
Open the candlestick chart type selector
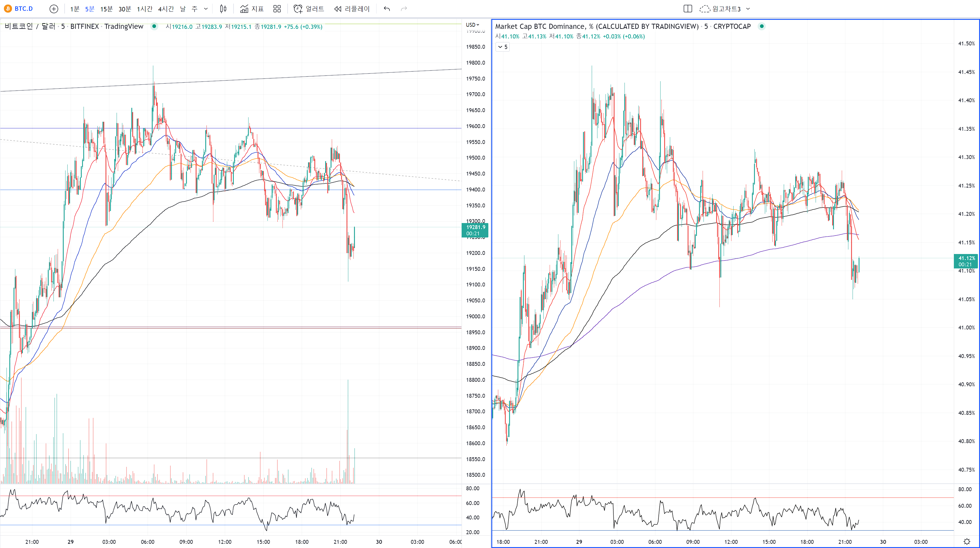tap(223, 9)
